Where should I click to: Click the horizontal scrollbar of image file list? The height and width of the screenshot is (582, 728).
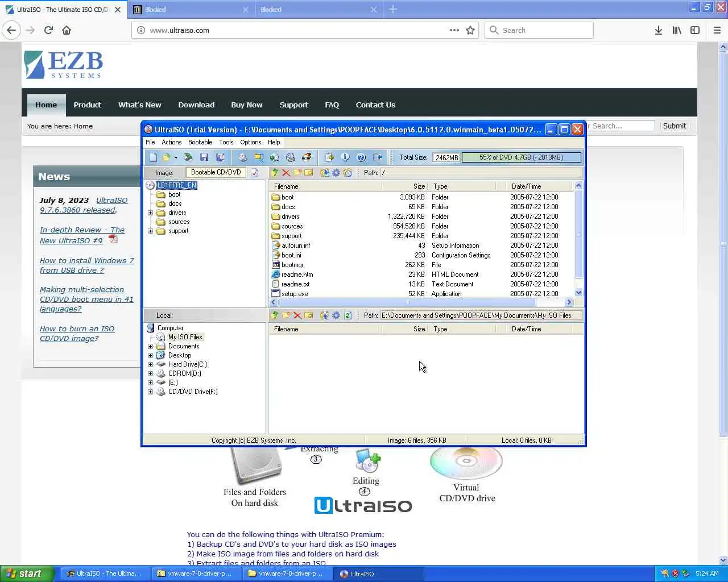[421, 302]
